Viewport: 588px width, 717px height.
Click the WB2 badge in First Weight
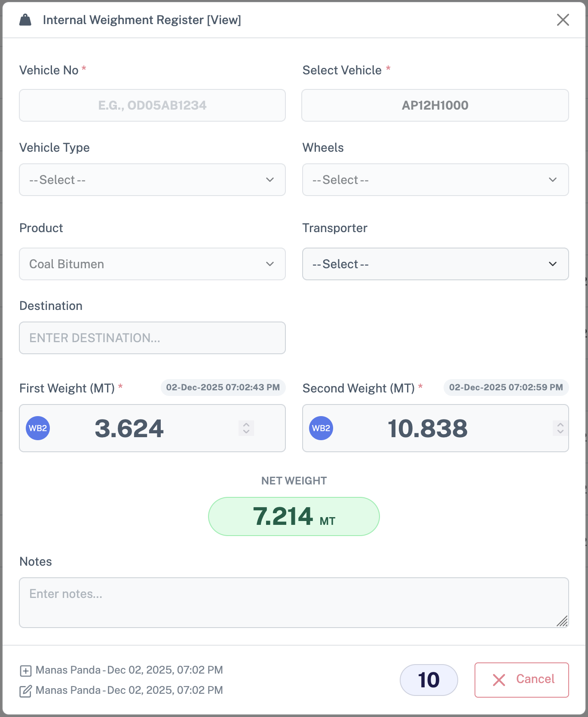(38, 428)
